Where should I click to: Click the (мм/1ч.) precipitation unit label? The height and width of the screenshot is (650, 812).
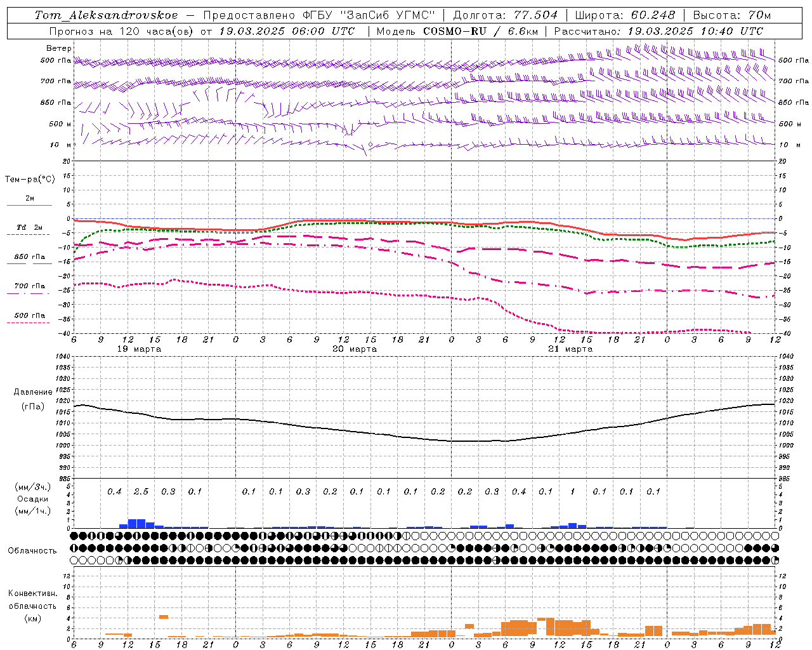[x=32, y=511]
